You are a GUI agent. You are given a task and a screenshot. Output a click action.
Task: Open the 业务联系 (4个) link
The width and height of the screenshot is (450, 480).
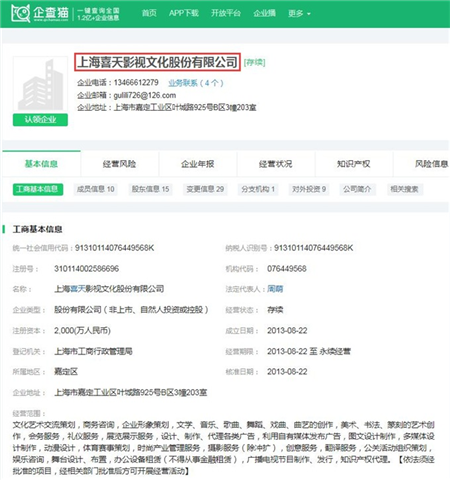196,83
